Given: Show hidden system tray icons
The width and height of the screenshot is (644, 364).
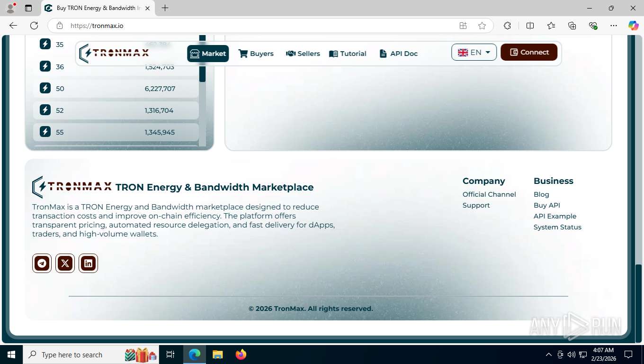Looking at the screenshot, I should 549,355.
